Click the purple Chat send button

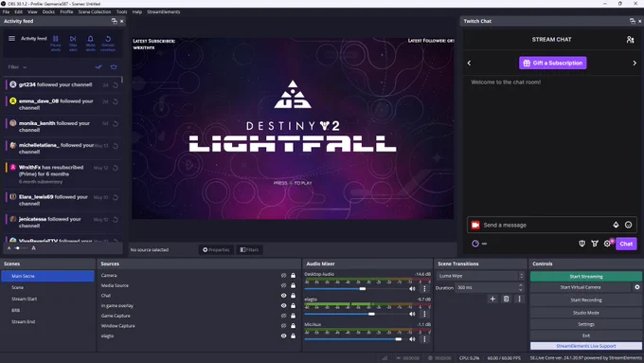[x=626, y=244]
